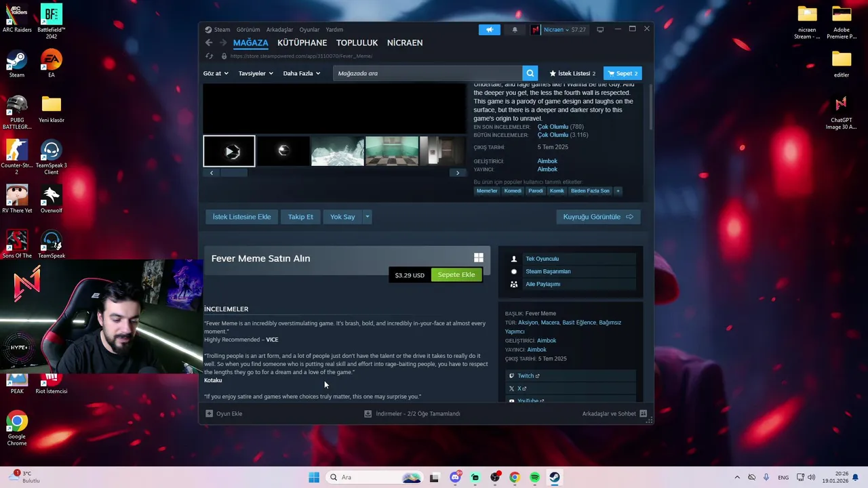Open Overwolf desktop shortcut

point(51,199)
